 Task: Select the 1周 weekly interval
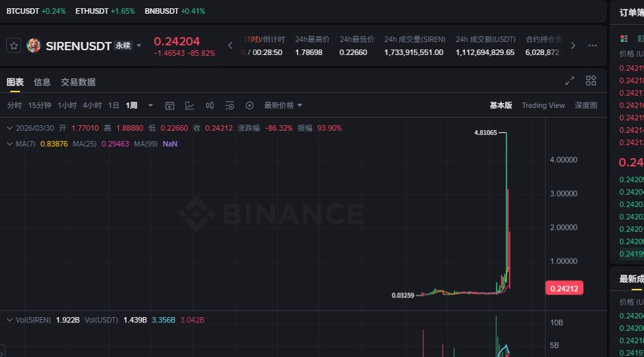point(131,105)
